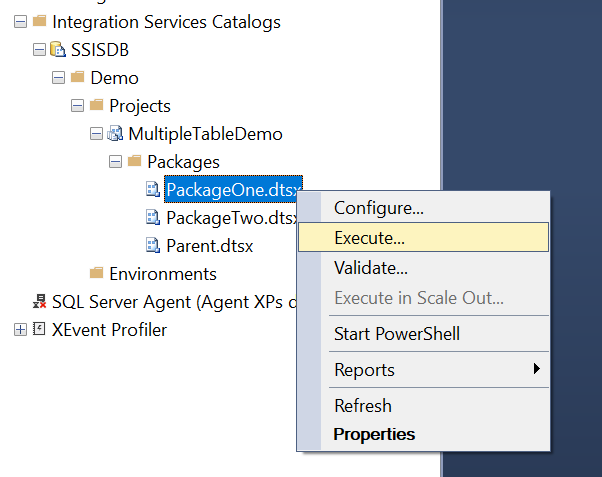Collapse the Integration Services Catalogs node
602x477 pixels.
pos(20,22)
